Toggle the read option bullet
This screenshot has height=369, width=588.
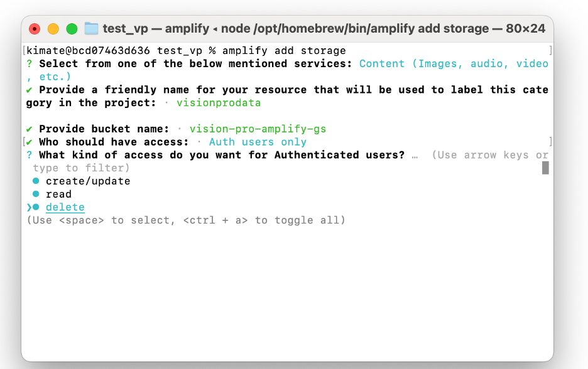(x=36, y=194)
